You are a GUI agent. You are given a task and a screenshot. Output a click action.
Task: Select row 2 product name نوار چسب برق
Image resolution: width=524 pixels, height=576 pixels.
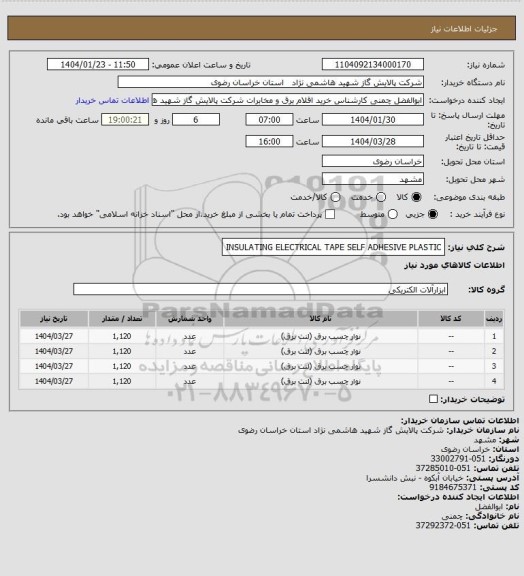[x=321, y=351]
